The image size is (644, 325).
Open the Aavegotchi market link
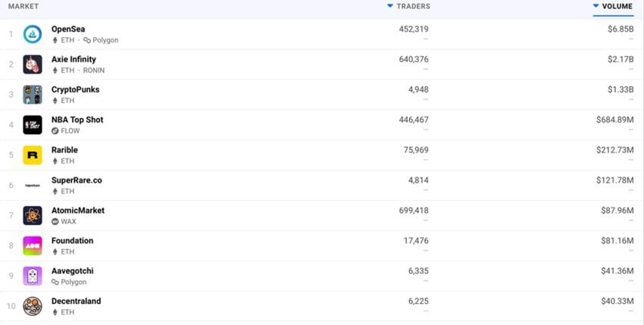tap(72, 270)
